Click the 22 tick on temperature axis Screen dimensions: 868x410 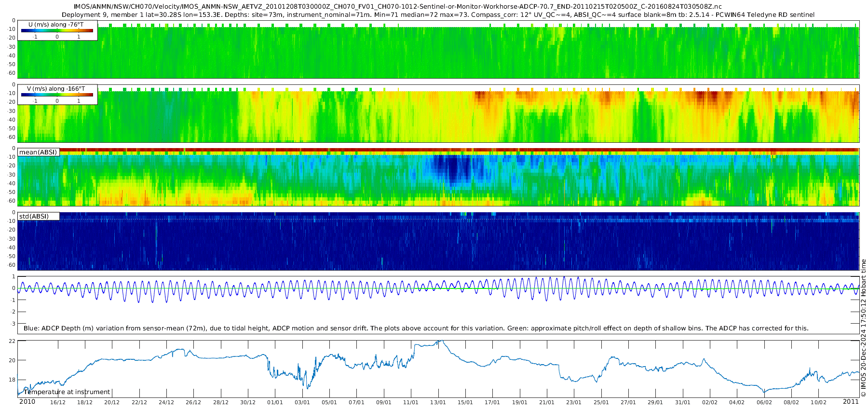[x=13, y=341]
